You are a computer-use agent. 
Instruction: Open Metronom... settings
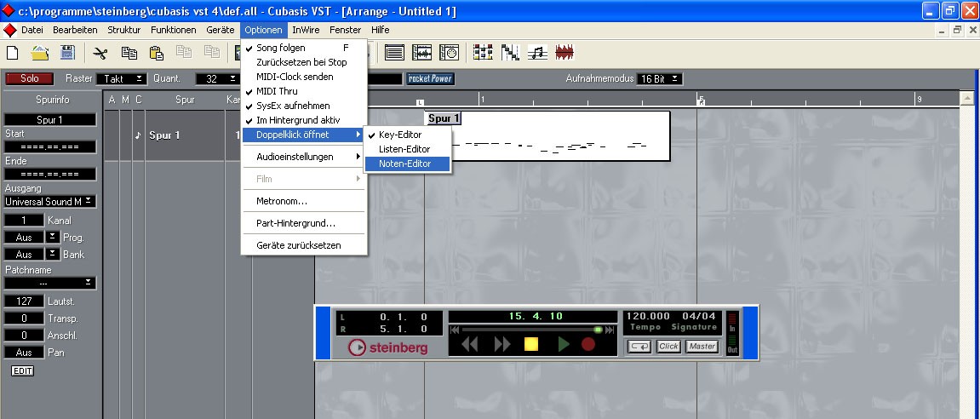pos(304,201)
